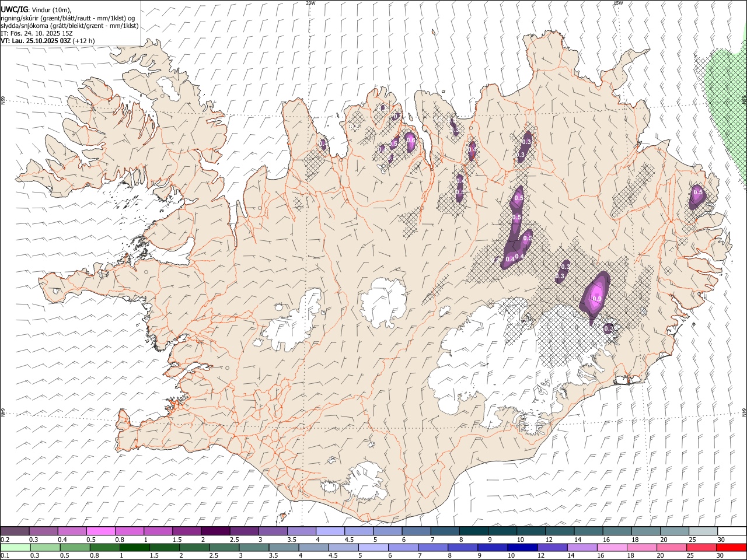Click the pale grey 25–30 snow legend swatch
The width and height of the screenshot is (747, 560).
[x=703, y=531]
